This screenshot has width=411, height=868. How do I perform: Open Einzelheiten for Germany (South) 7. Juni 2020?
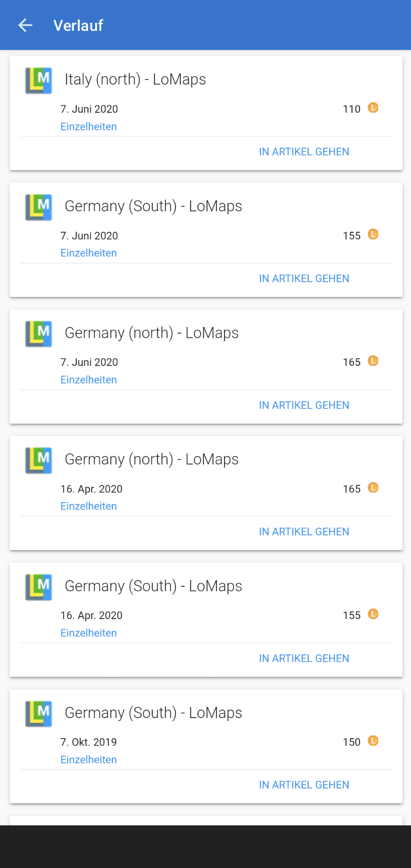(x=88, y=253)
